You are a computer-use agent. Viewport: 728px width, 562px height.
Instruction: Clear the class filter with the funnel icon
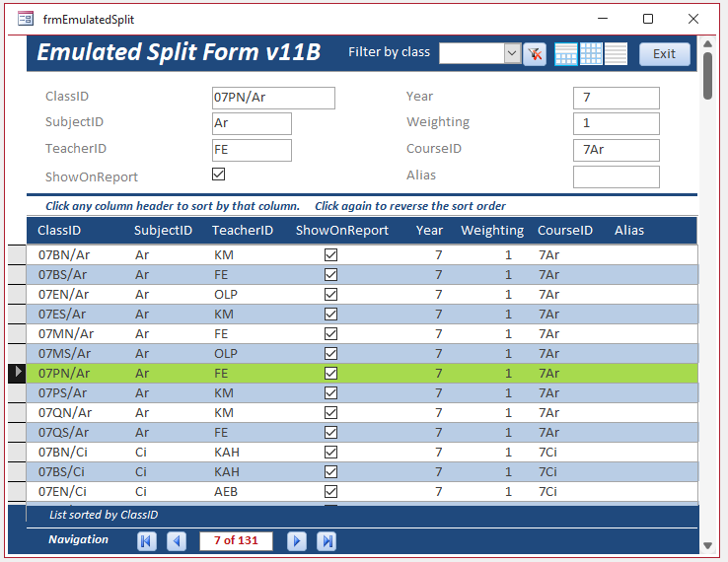pos(535,54)
